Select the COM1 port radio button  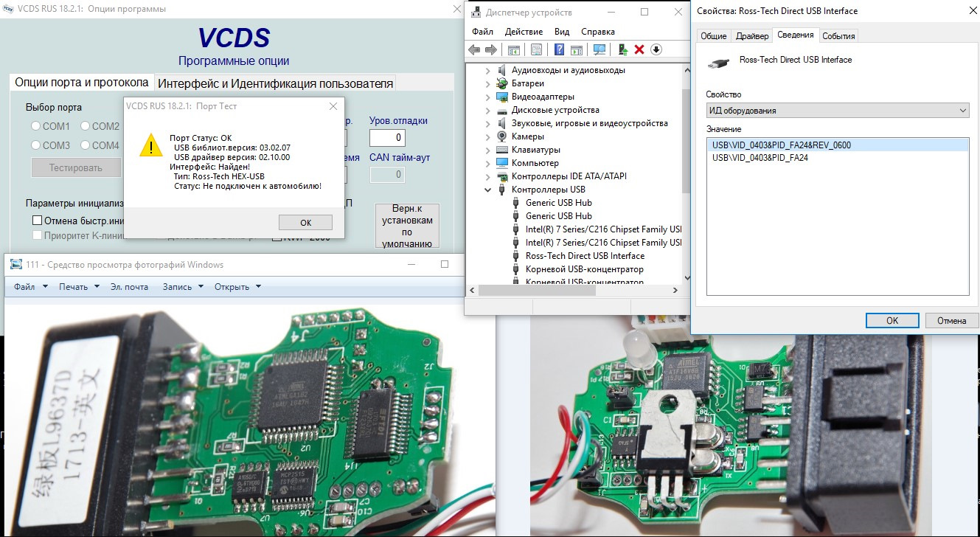(35, 126)
